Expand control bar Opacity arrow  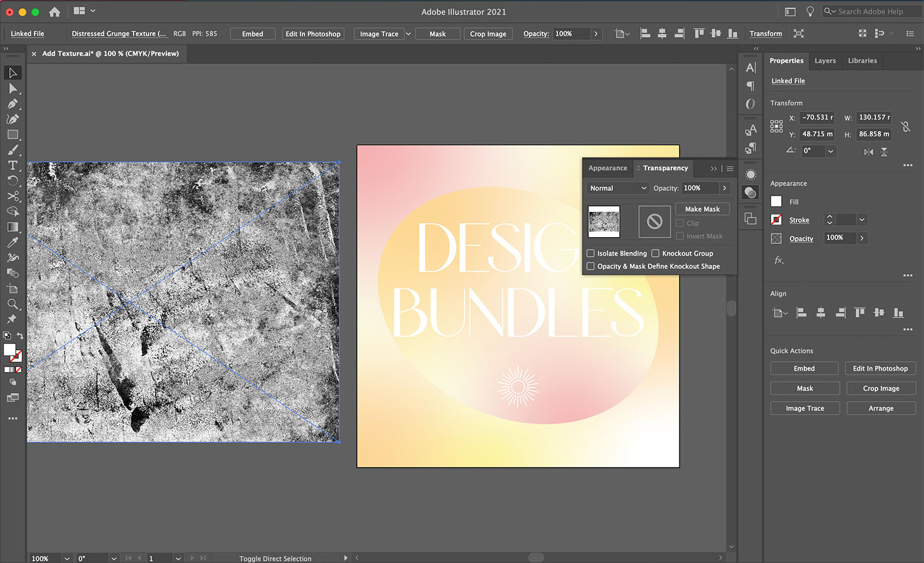pyautogui.click(x=596, y=34)
